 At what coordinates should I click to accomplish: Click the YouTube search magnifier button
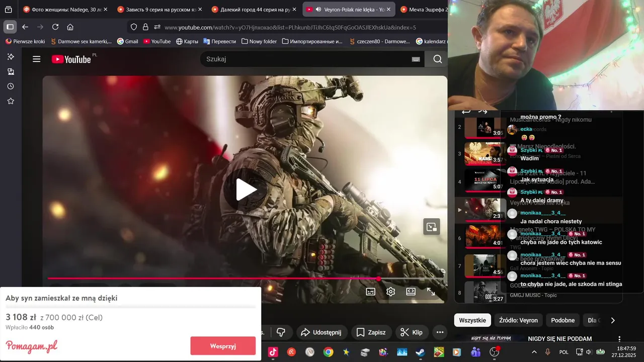pos(437,59)
